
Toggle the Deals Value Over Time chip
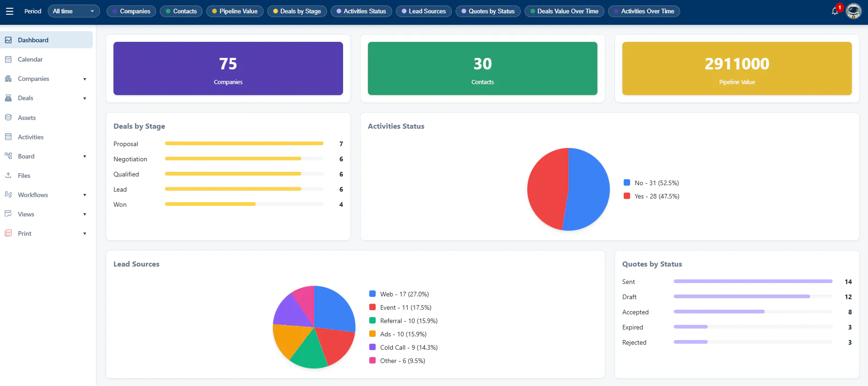(x=564, y=11)
